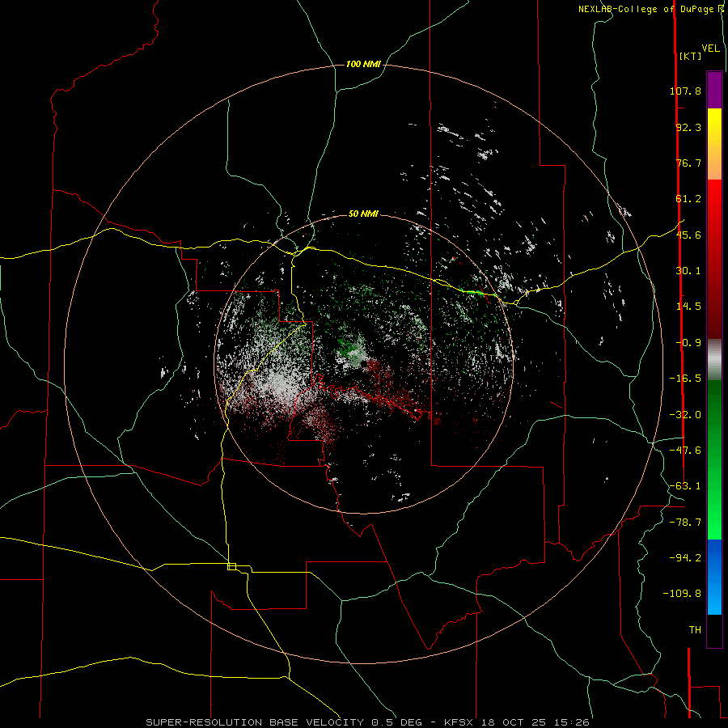
Task: Select the 14.5 legend value
Action: 688,307
